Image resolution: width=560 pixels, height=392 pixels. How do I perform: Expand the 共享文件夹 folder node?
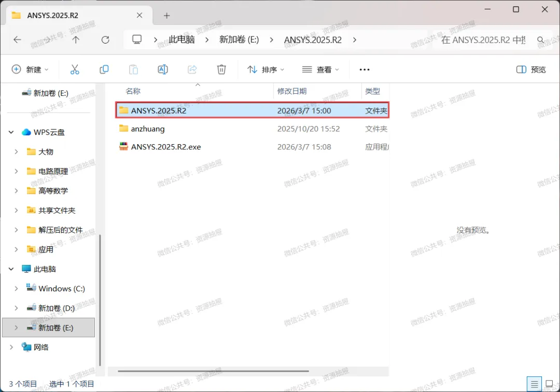[16, 211]
